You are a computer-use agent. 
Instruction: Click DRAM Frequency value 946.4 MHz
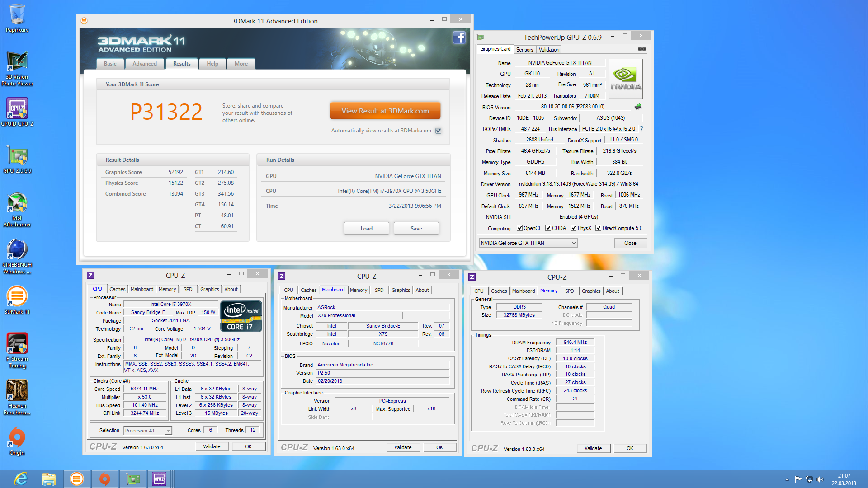tap(575, 342)
